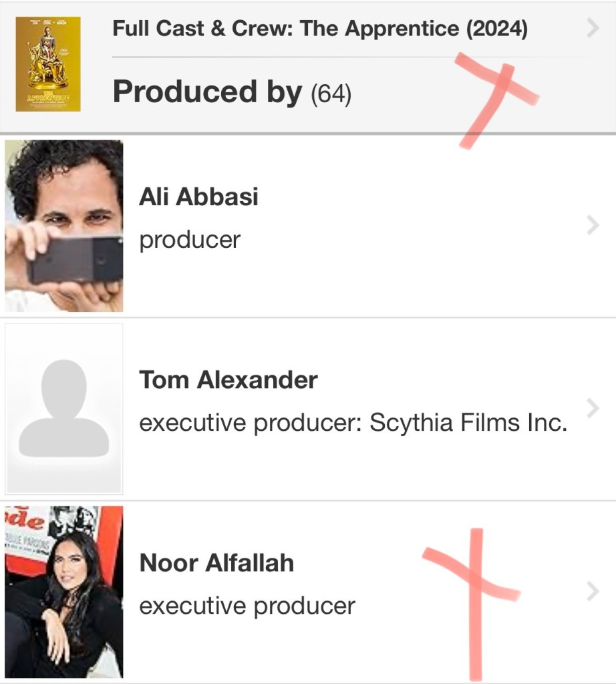Tap the (64) producer count
Image resolution: width=616 pixels, height=684 pixels.
pos(331,94)
